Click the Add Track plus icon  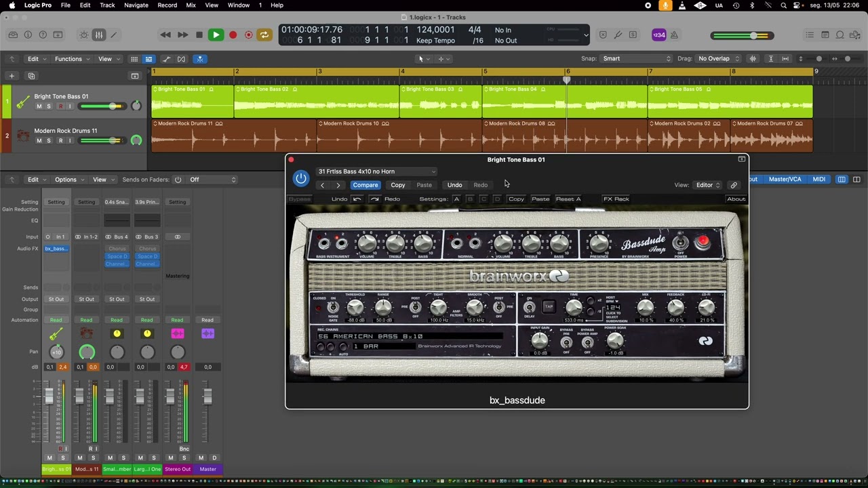click(x=12, y=76)
